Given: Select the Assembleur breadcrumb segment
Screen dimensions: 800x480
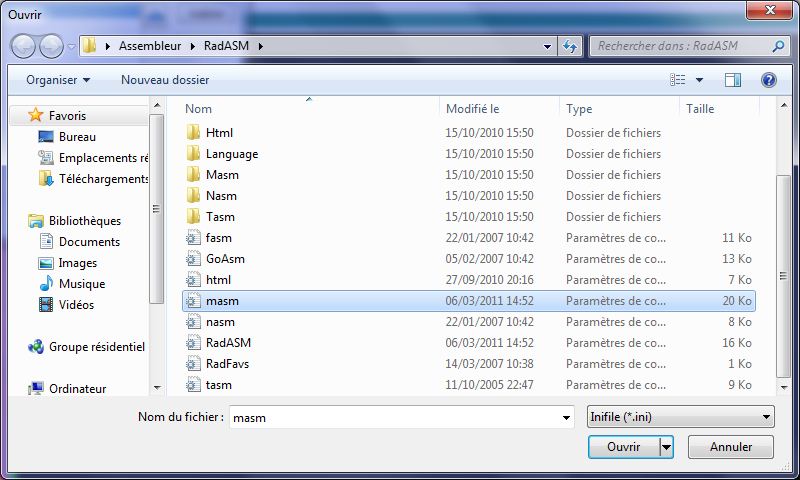Looking at the screenshot, I should coord(150,46).
